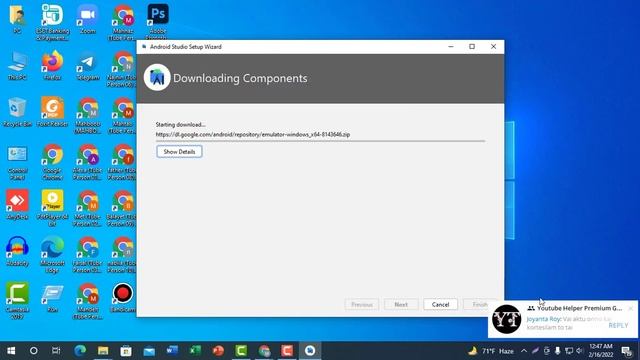640x360 pixels.
Task: Open PowerPoint from the taskbar
Action: point(218,351)
